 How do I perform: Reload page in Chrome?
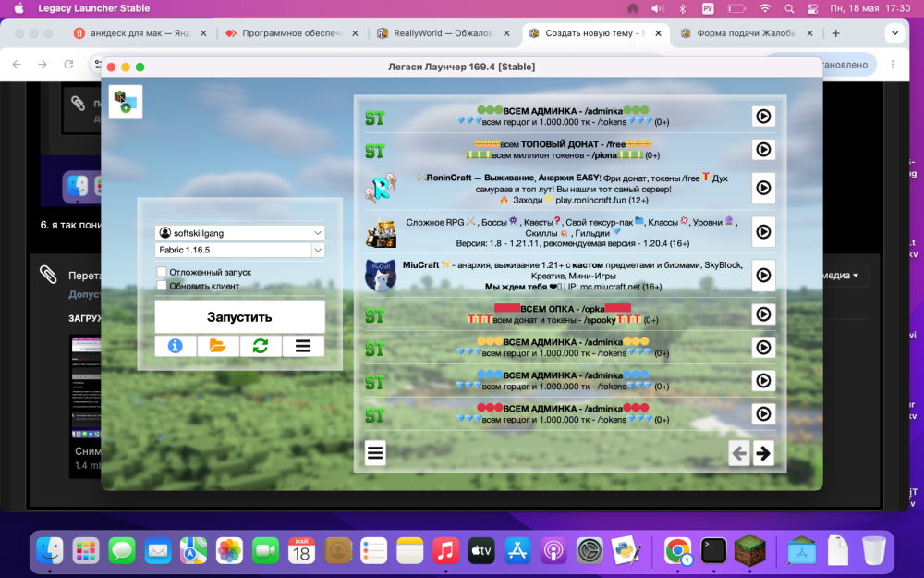tap(68, 65)
